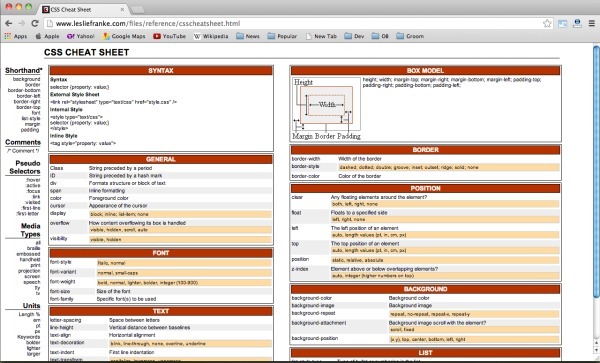
Task: Click the New Tab bookmark
Action: 321,36
